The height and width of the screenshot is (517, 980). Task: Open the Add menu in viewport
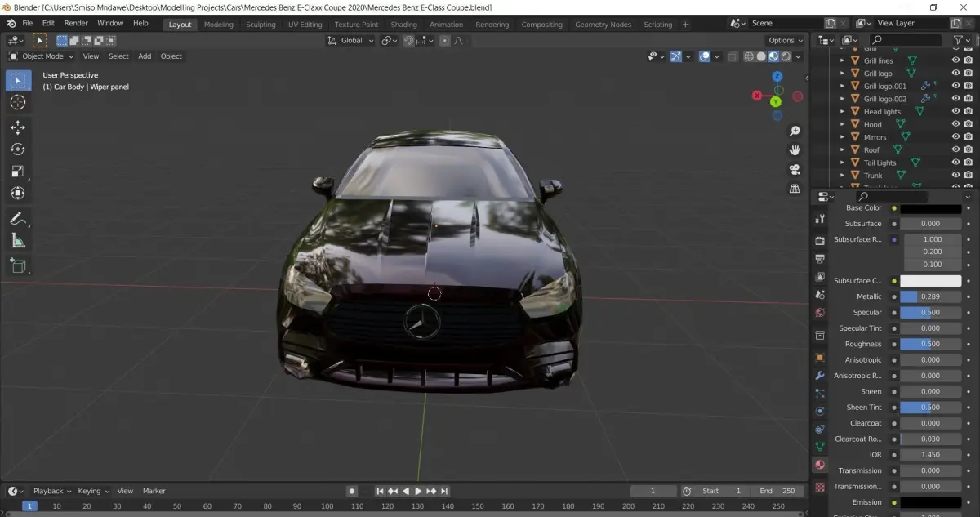point(145,56)
